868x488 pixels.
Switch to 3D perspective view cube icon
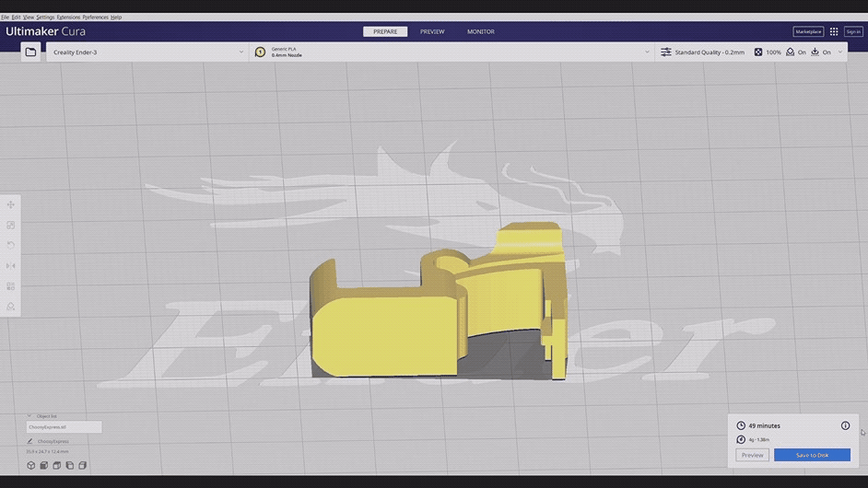click(30, 466)
